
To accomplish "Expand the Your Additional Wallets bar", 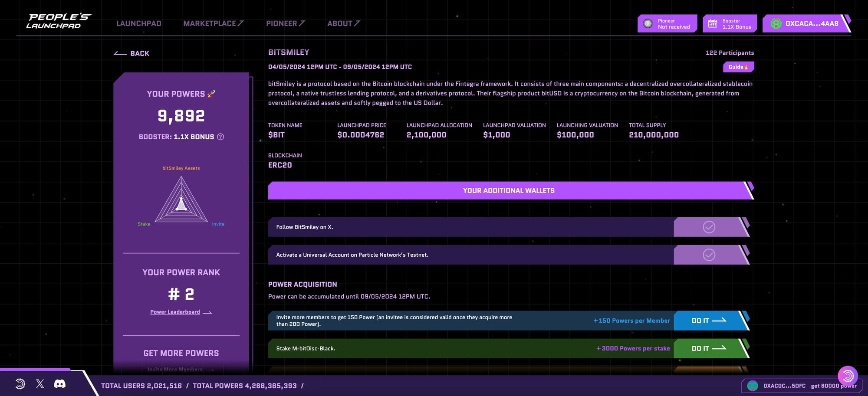I will pyautogui.click(x=511, y=190).
